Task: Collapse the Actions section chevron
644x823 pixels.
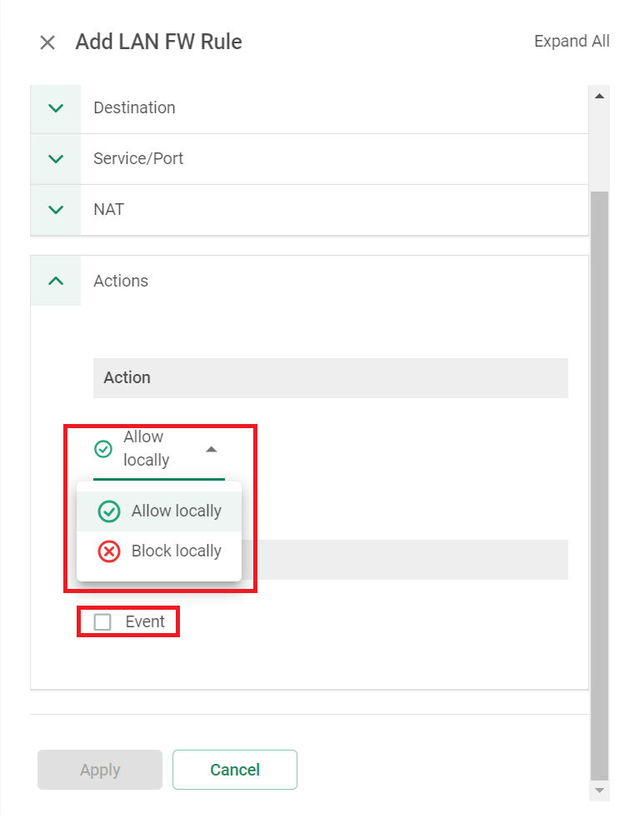Action: (x=56, y=281)
